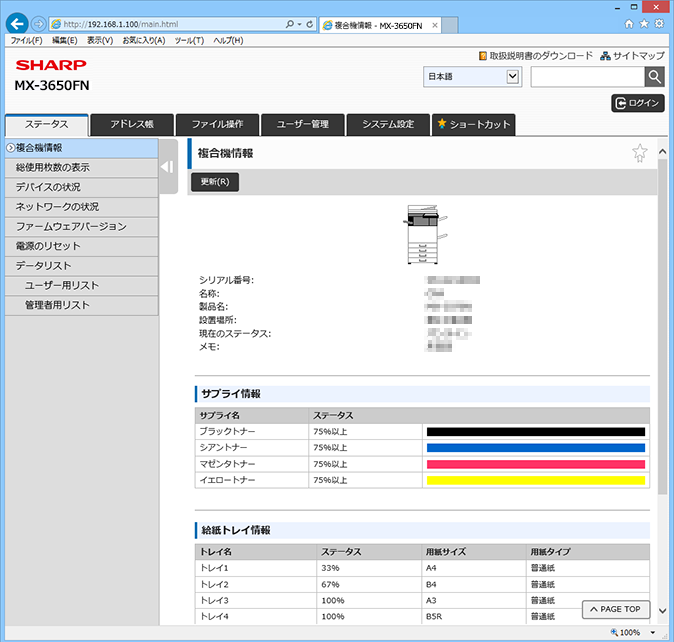Click the 更新(R) refresh button

[x=215, y=182]
